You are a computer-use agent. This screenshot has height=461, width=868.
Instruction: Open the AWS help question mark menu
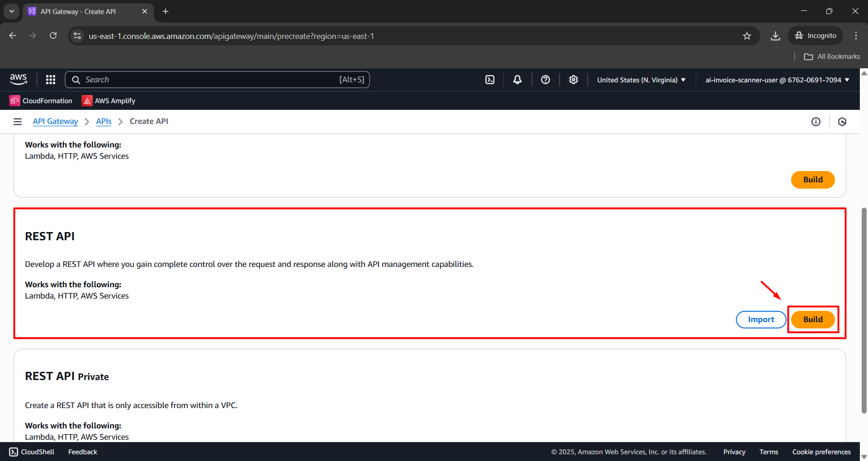pos(545,80)
